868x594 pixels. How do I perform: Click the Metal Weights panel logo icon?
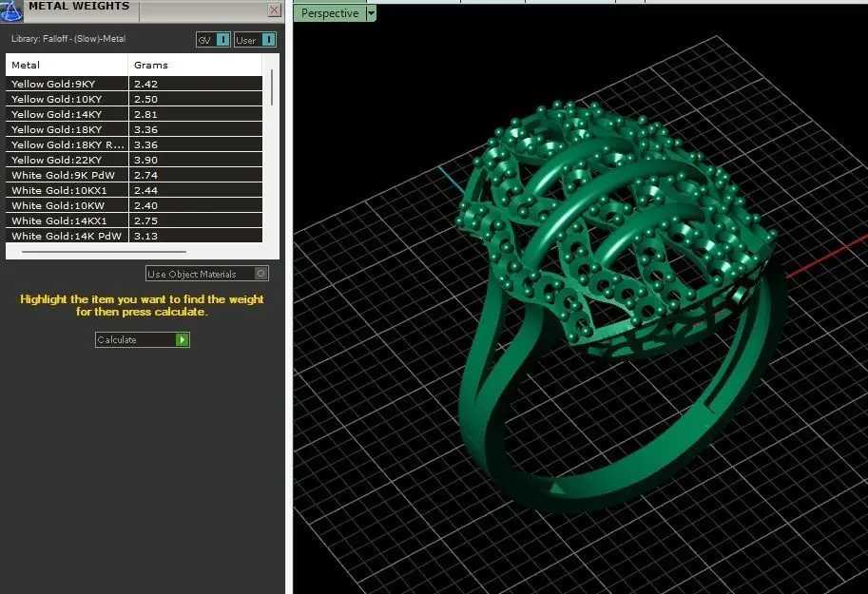point(10,10)
